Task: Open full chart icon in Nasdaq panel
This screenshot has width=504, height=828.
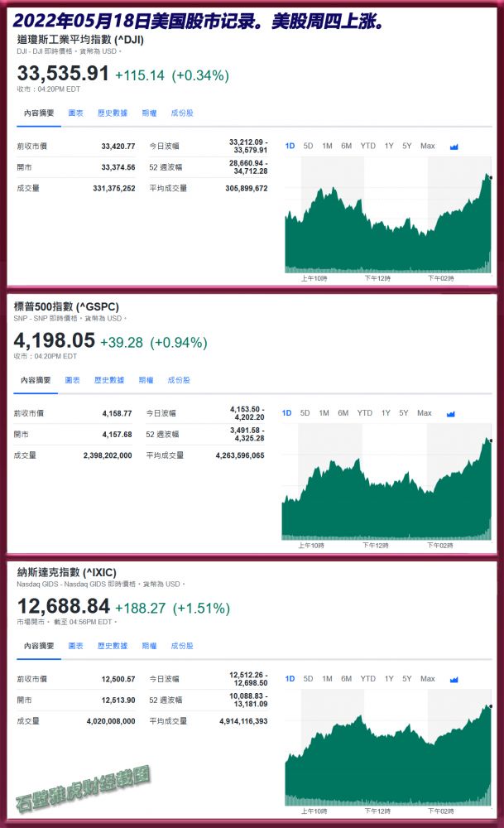Action: [x=454, y=679]
